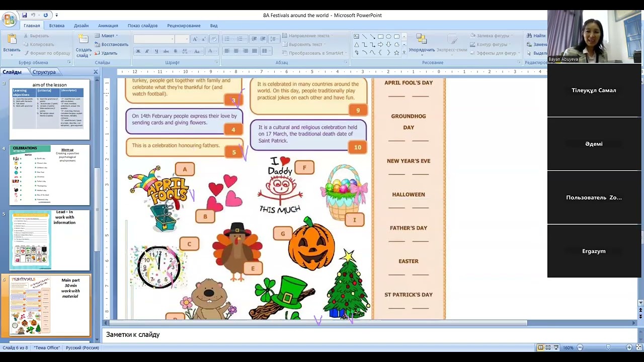Click the Office button logo

(x=9, y=20)
